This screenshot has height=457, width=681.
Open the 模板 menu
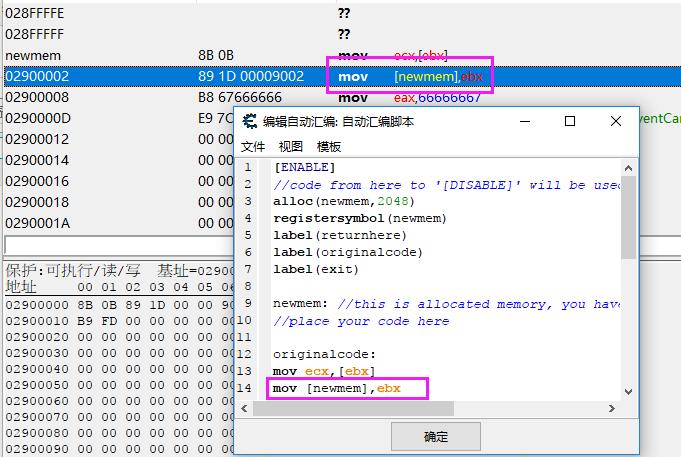click(x=329, y=146)
